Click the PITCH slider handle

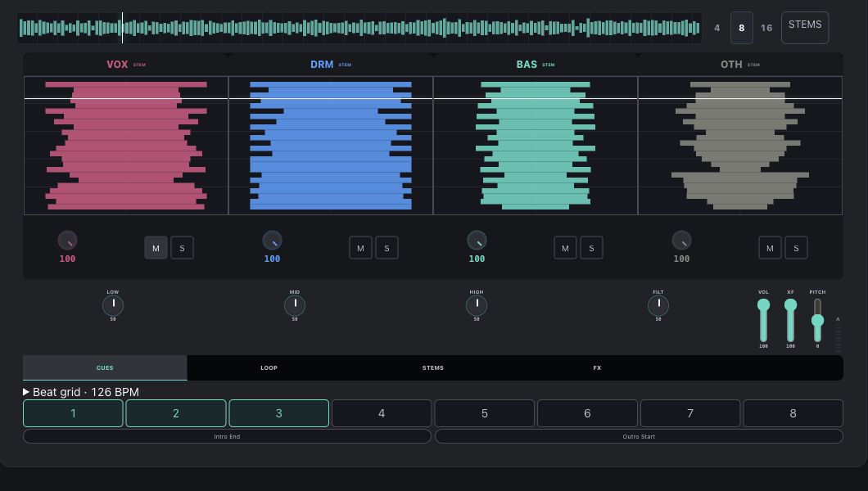[x=817, y=320]
